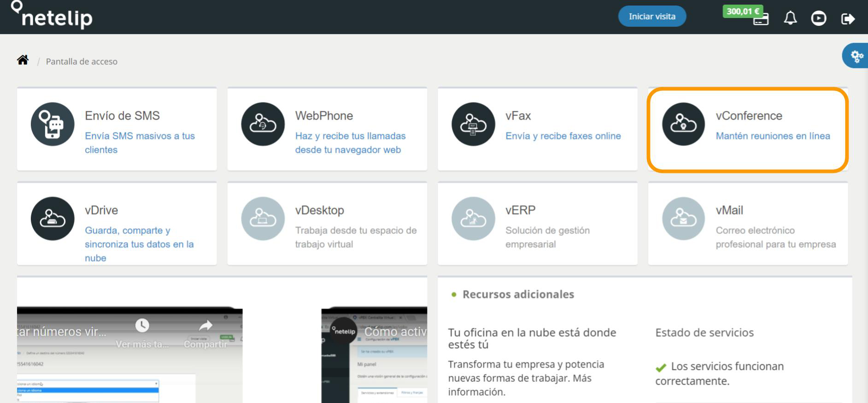Click the netelip logo

point(52,15)
